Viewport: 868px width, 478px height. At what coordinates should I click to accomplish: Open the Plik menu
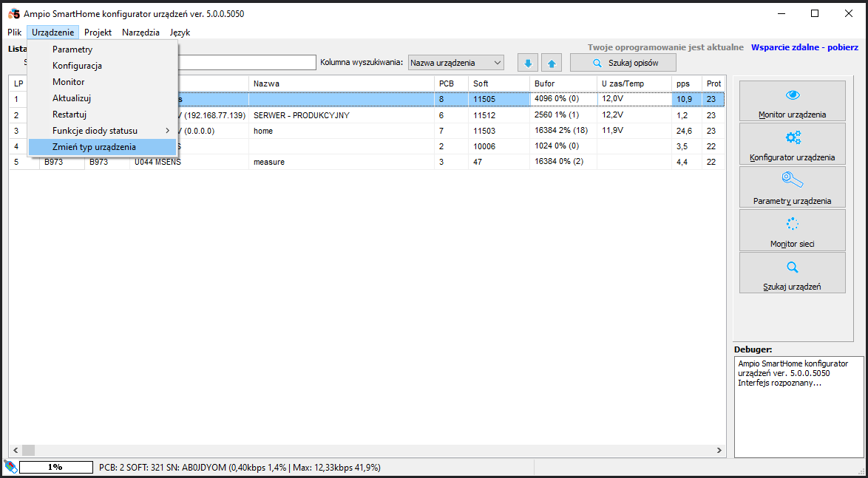pos(14,33)
